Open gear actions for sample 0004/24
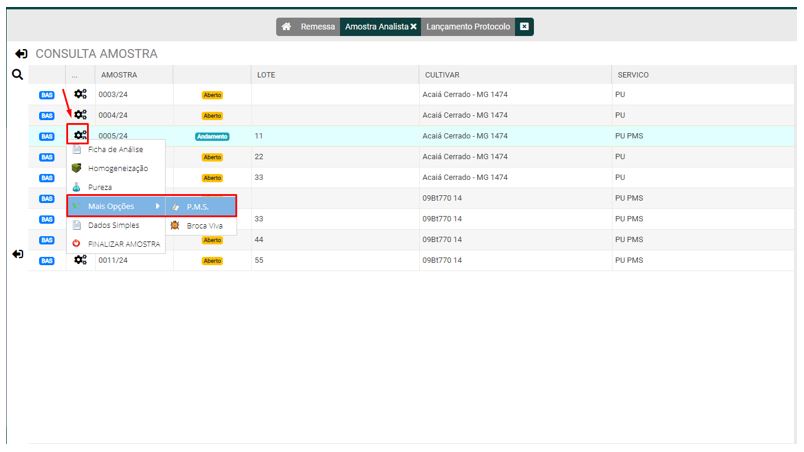 coord(80,115)
